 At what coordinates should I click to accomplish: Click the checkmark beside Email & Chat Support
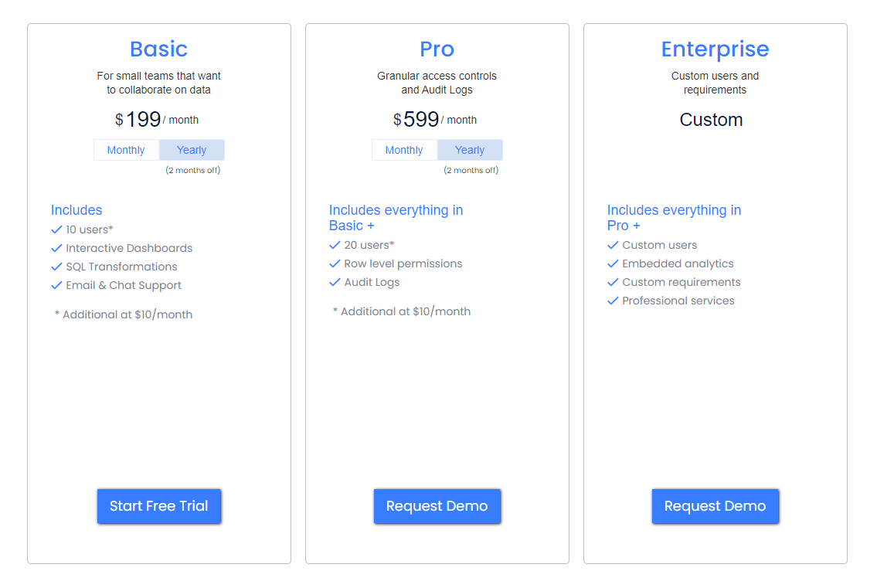(x=56, y=285)
